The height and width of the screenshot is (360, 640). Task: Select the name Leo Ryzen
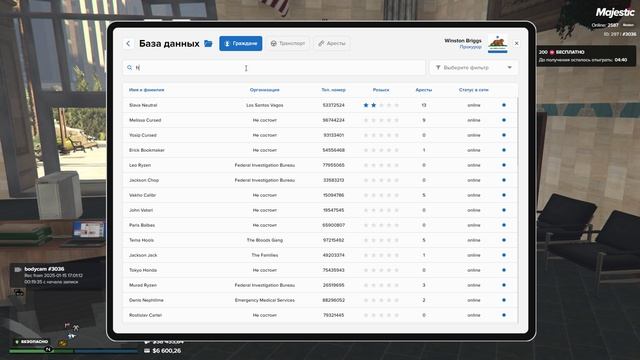pyautogui.click(x=140, y=165)
